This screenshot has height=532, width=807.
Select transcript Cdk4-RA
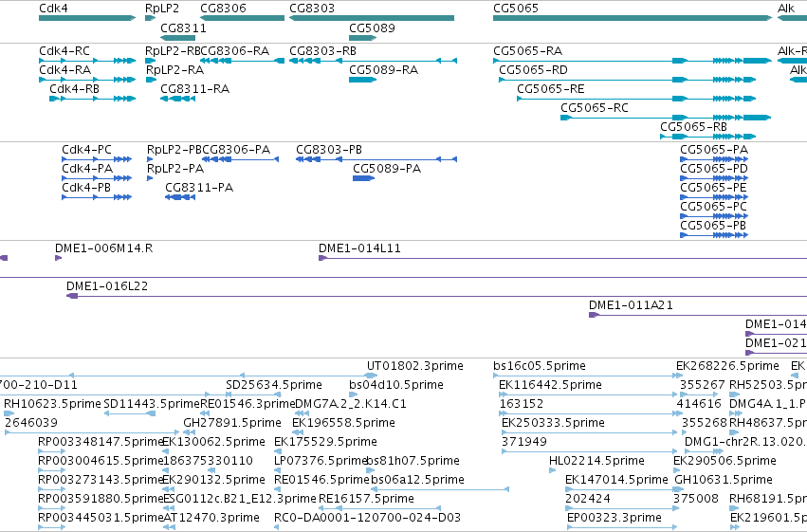point(87,80)
